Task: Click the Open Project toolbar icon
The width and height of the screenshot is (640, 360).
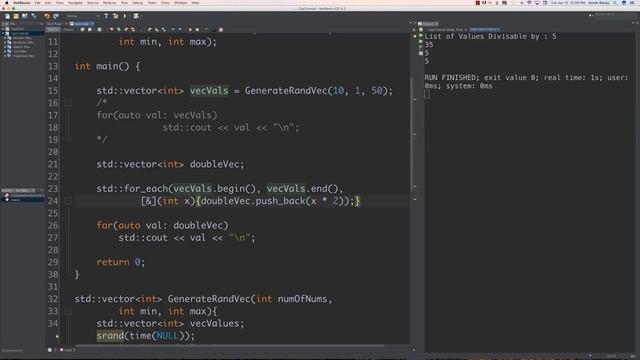Action: 24,16
